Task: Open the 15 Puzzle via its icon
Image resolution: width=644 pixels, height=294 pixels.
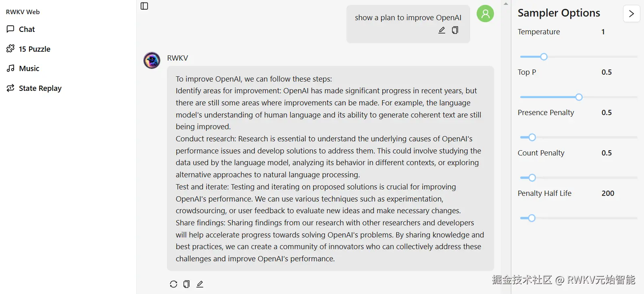Action: [10, 48]
